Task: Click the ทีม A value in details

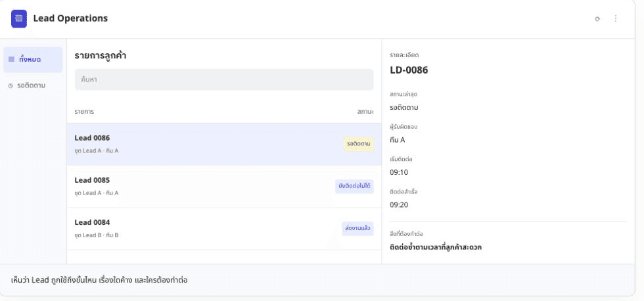Action: click(397, 140)
